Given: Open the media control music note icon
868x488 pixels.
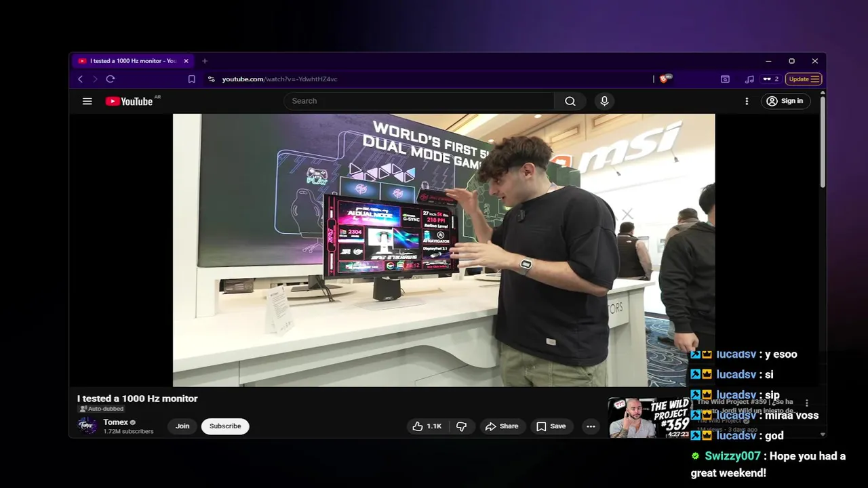Looking at the screenshot, I should coord(749,79).
